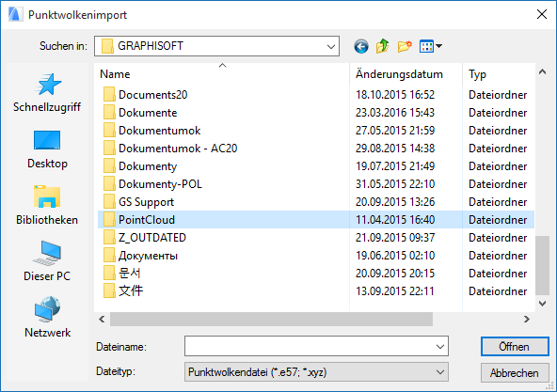Click the 文件 folder icon

[109, 290]
